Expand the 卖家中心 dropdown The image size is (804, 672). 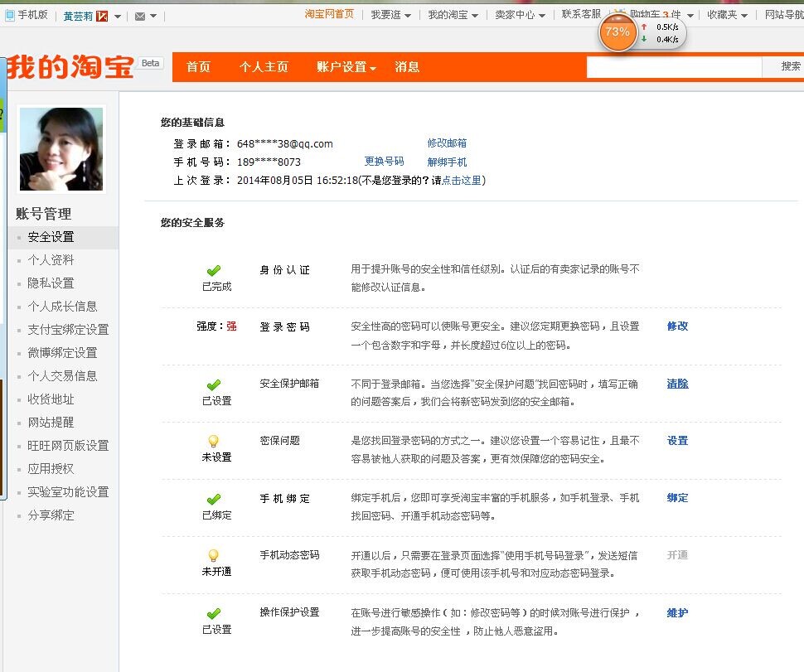pyautogui.click(x=542, y=16)
